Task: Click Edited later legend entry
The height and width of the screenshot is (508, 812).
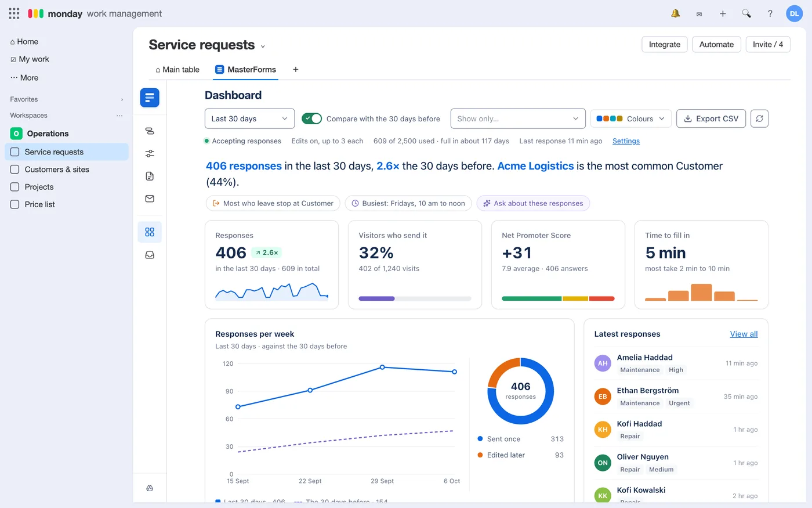Action: [x=520, y=455]
